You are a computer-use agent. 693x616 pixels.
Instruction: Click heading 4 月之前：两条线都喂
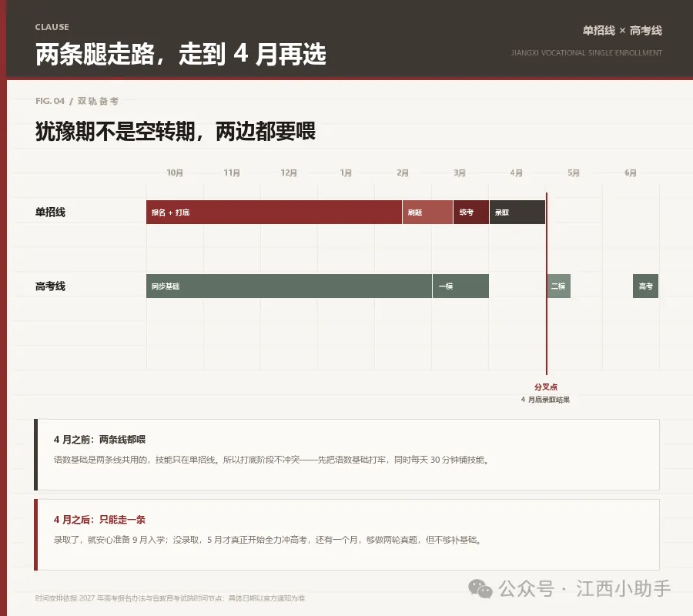(99, 440)
